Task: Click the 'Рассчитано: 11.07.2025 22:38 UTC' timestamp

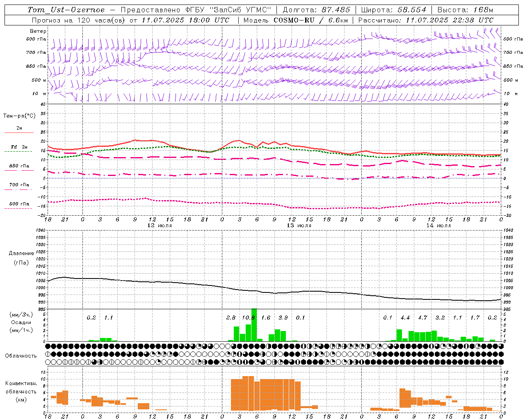Action: (426, 20)
